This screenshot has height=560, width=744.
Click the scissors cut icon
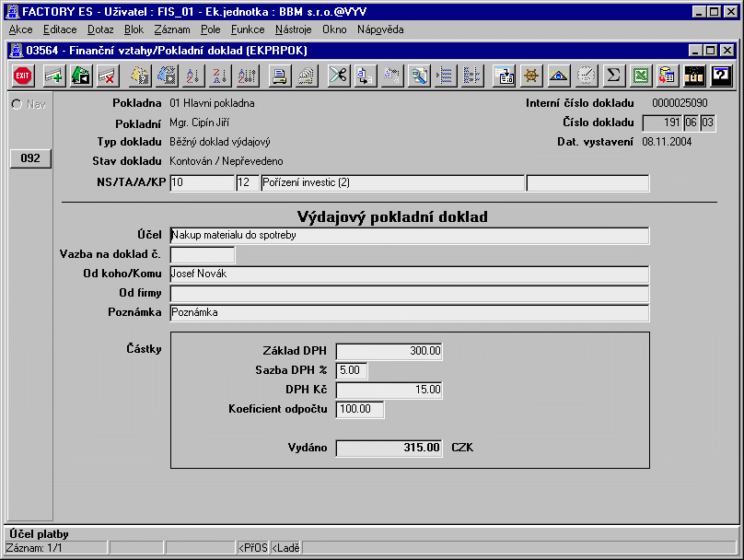tap(338, 76)
